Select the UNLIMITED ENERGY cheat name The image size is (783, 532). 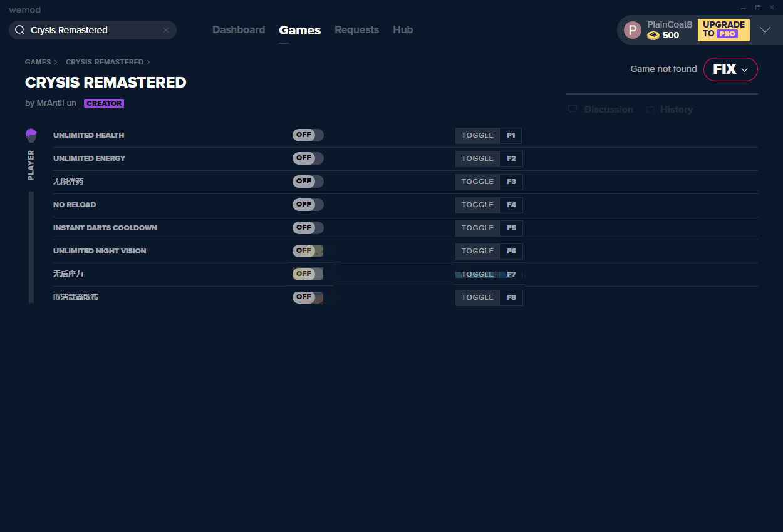(x=90, y=158)
